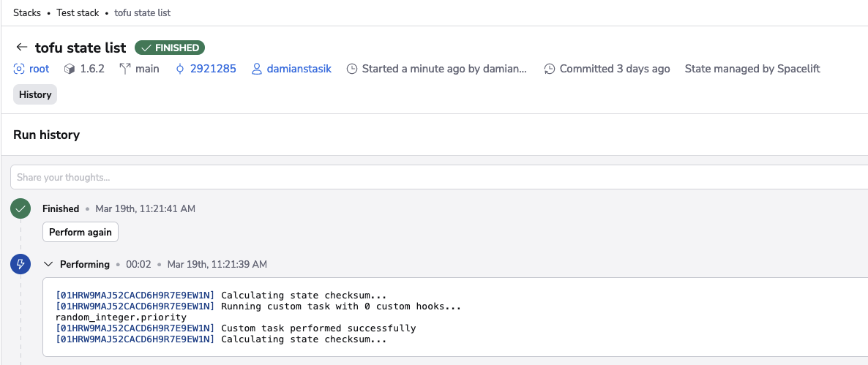868x365 pixels.
Task: Click the root space icon
Action: coord(19,69)
